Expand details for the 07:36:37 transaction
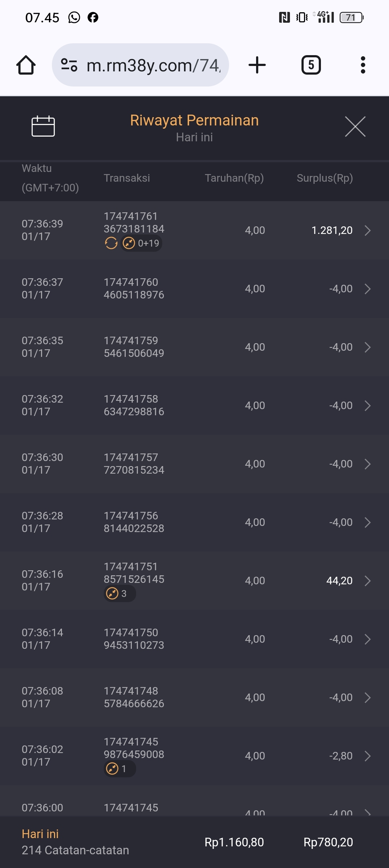 pos(367,289)
